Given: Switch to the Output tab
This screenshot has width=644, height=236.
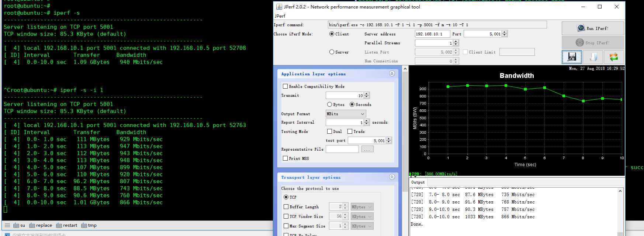Looking at the screenshot, I should (418, 182).
